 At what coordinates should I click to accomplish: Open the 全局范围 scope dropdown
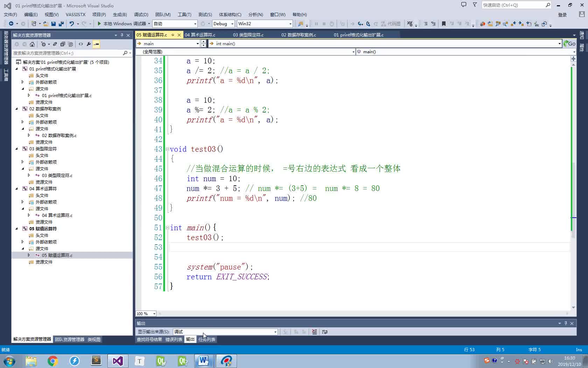245,52
